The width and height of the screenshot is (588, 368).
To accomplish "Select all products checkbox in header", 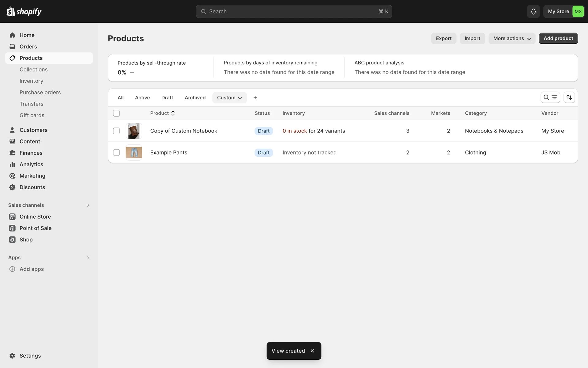I will point(116,113).
